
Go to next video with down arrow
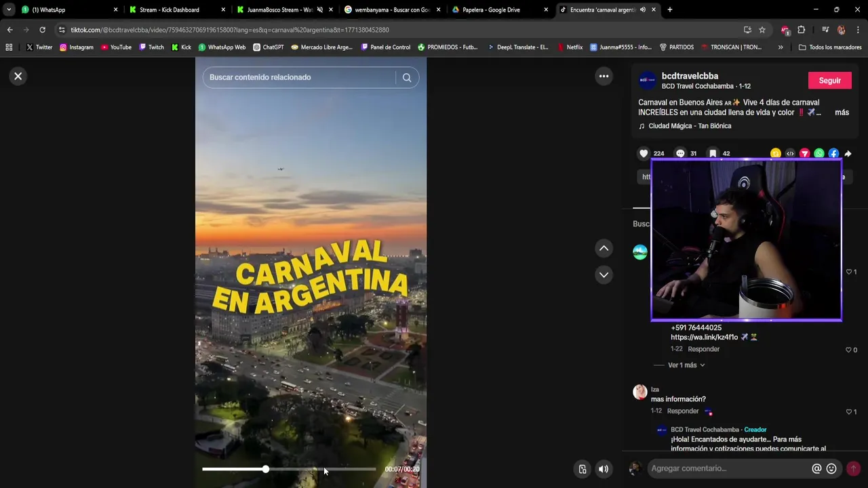click(x=604, y=274)
